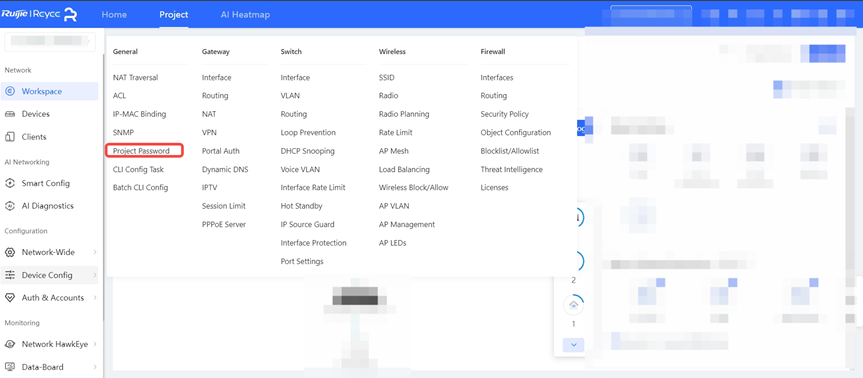Open Voice VLAN settings
The height and width of the screenshot is (378, 863).
(x=300, y=169)
